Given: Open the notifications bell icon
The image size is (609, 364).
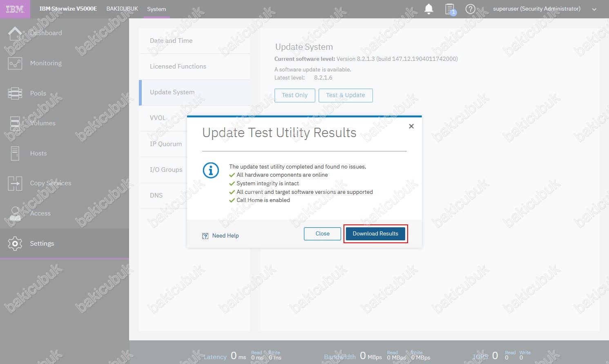Looking at the screenshot, I should [429, 9].
